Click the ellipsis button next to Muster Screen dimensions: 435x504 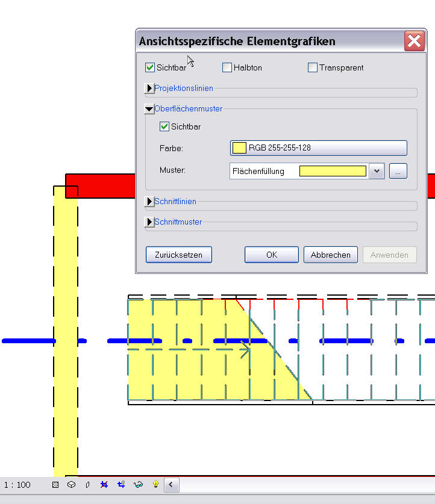point(398,171)
